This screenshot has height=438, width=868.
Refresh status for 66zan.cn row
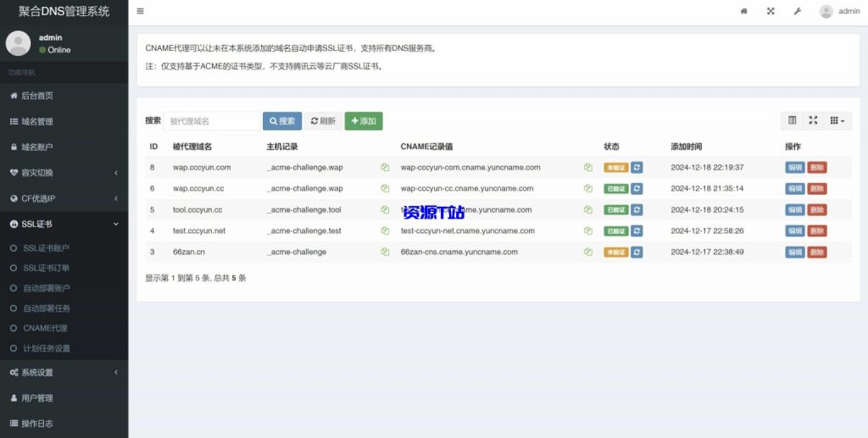pyautogui.click(x=637, y=252)
